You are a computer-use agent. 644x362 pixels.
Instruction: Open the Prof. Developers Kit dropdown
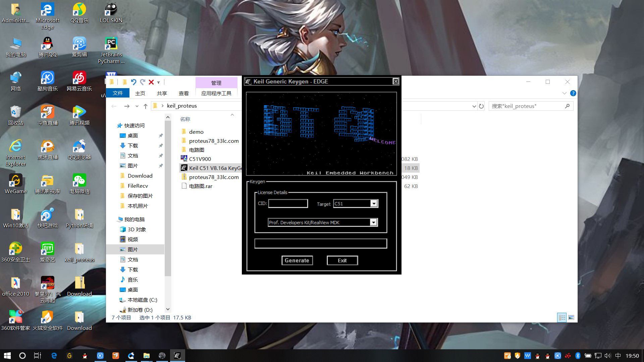coord(373,223)
